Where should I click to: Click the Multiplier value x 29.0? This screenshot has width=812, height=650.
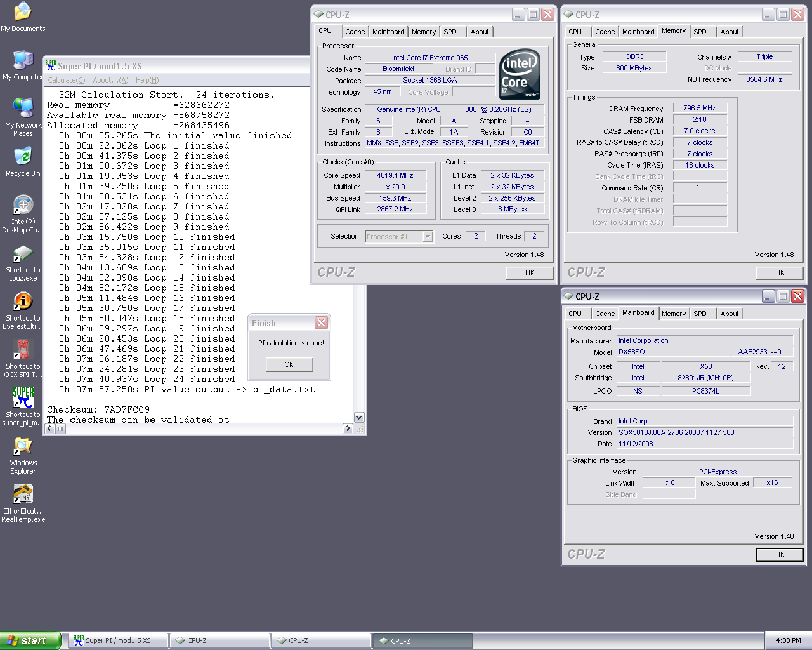click(x=395, y=187)
